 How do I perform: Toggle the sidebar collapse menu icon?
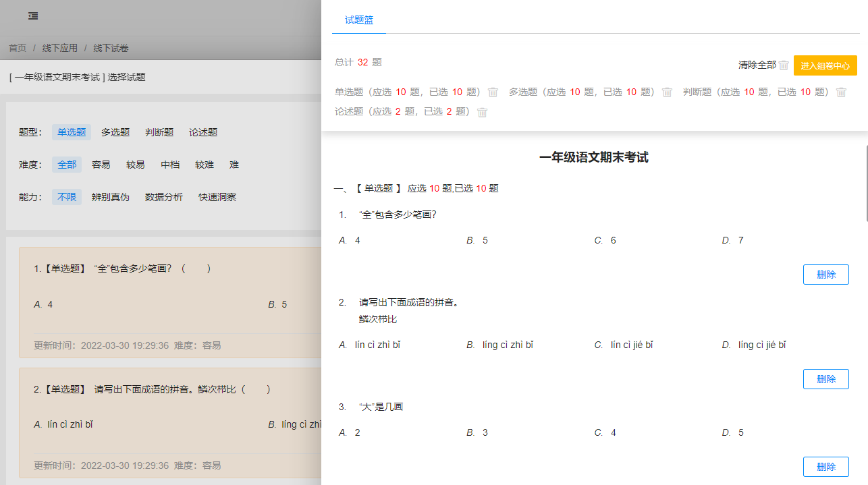33,16
